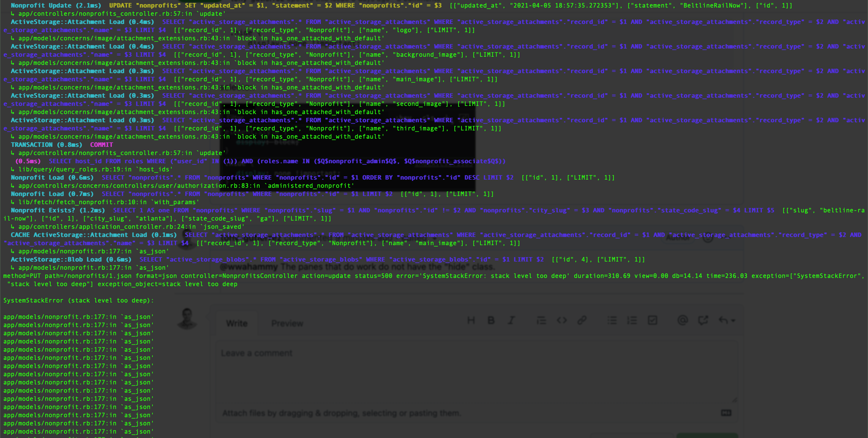Screen dimensions: 868x438
Task: Insert a quote block
Action: (541, 320)
